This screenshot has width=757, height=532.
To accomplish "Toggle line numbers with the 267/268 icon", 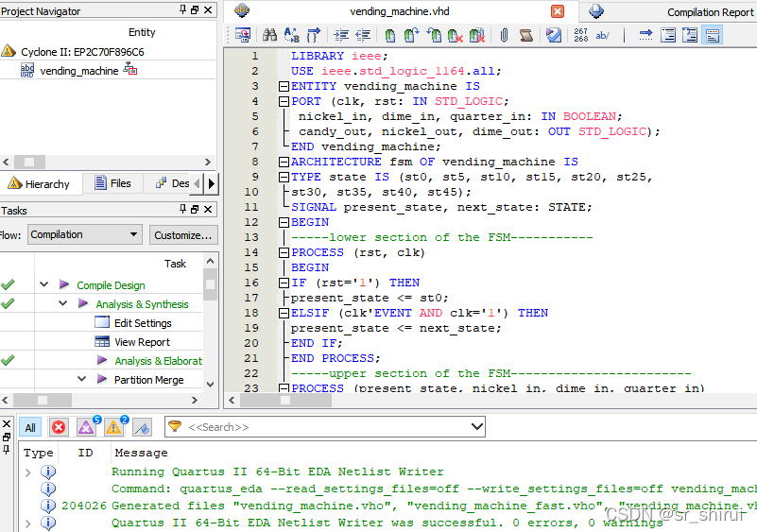I will [x=581, y=35].
